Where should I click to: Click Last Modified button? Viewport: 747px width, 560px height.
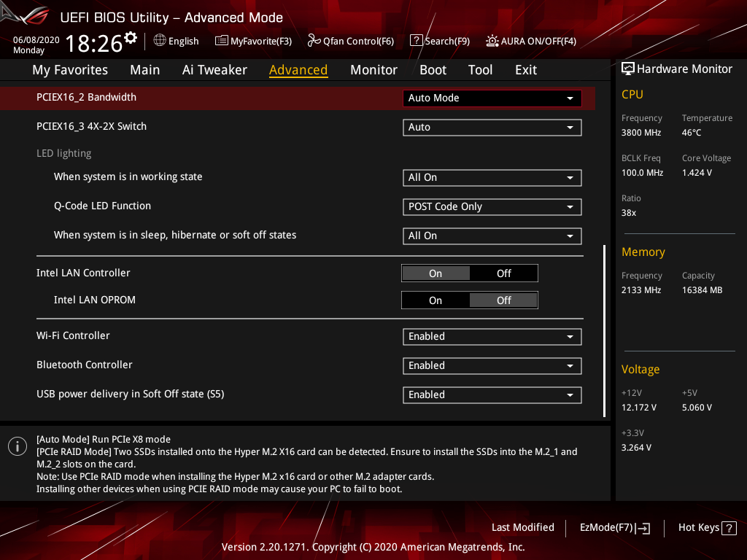pyautogui.click(x=522, y=528)
